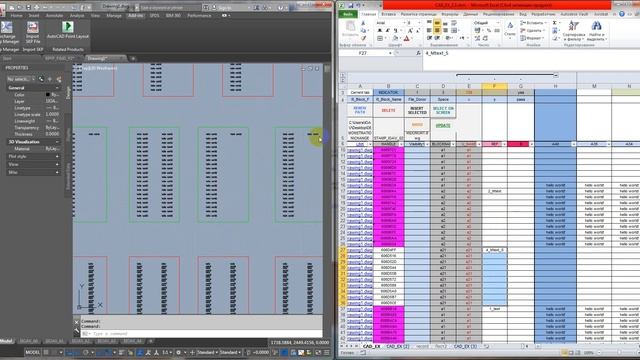
Task: Click the Format Painter brush icon in Excel
Action: (x=363, y=38)
